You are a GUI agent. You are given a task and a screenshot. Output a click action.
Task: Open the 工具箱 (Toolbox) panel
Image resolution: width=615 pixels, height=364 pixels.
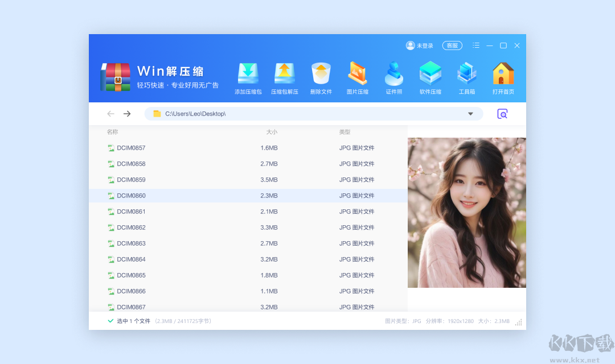pyautogui.click(x=466, y=78)
